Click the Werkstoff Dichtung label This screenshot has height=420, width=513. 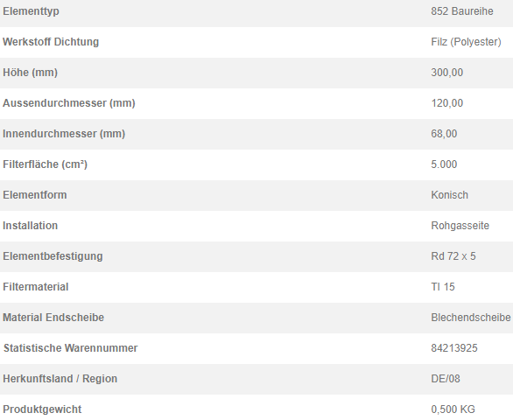51,42
